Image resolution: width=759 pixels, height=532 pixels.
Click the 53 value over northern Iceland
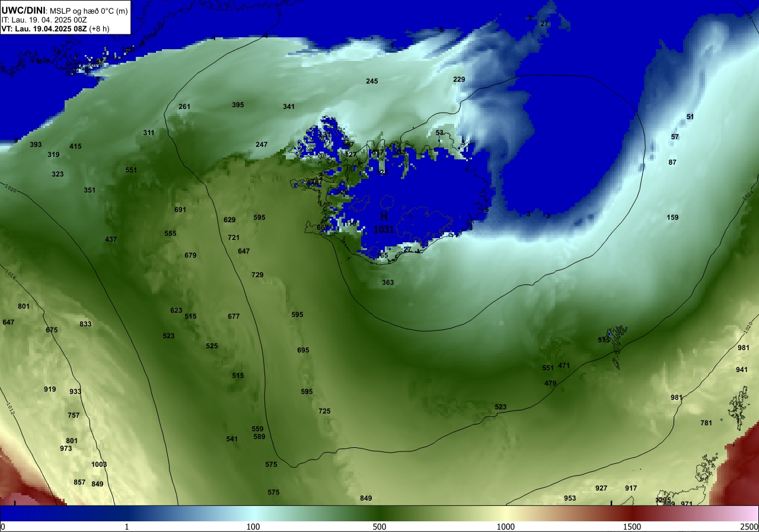(x=439, y=133)
